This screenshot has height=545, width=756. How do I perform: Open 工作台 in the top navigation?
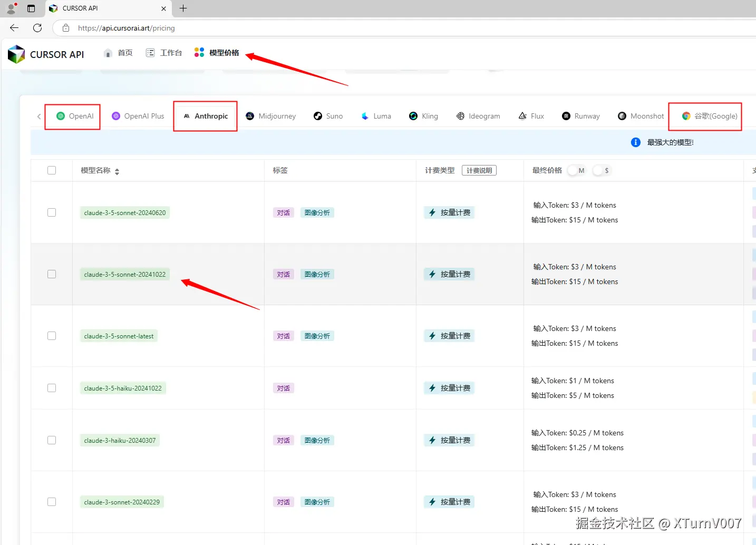(164, 53)
